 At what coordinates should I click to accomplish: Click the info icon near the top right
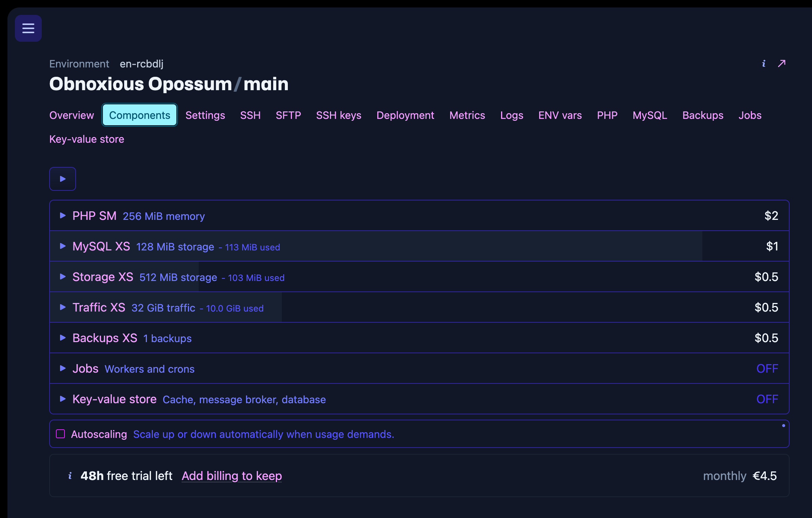click(764, 63)
